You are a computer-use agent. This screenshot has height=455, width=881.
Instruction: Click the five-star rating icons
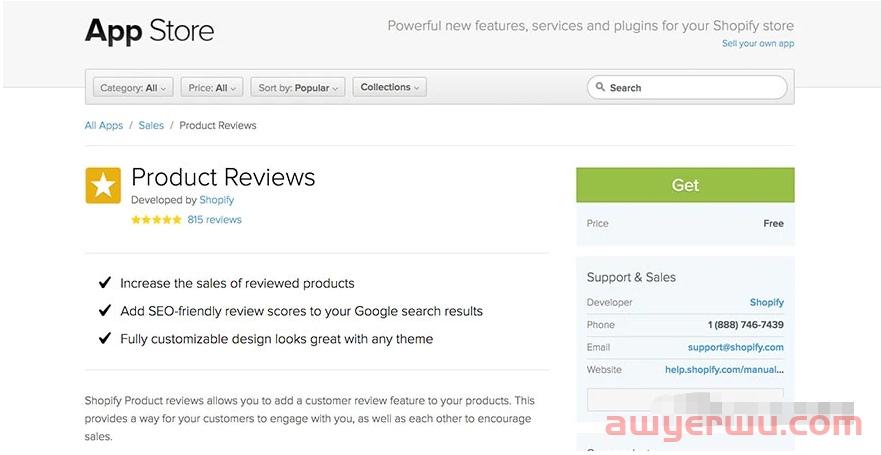point(156,220)
